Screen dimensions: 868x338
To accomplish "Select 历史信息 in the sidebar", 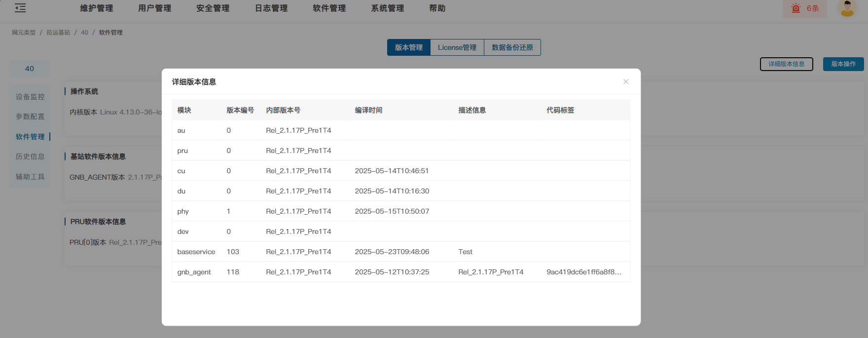I will (x=30, y=156).
